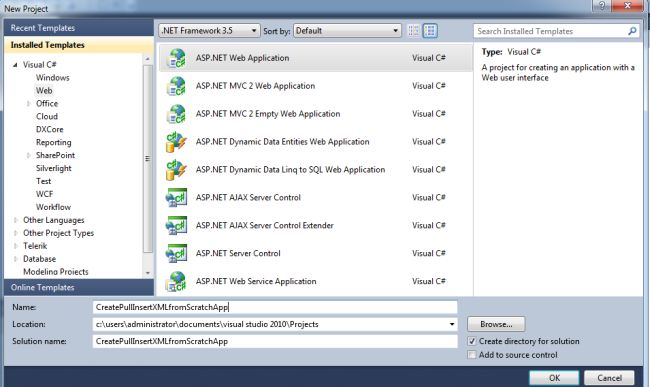This screenshot has width=650, height=387.
Task: Click the ASP.NET MVC 2 Web Application icon
Action: (176, 86)
